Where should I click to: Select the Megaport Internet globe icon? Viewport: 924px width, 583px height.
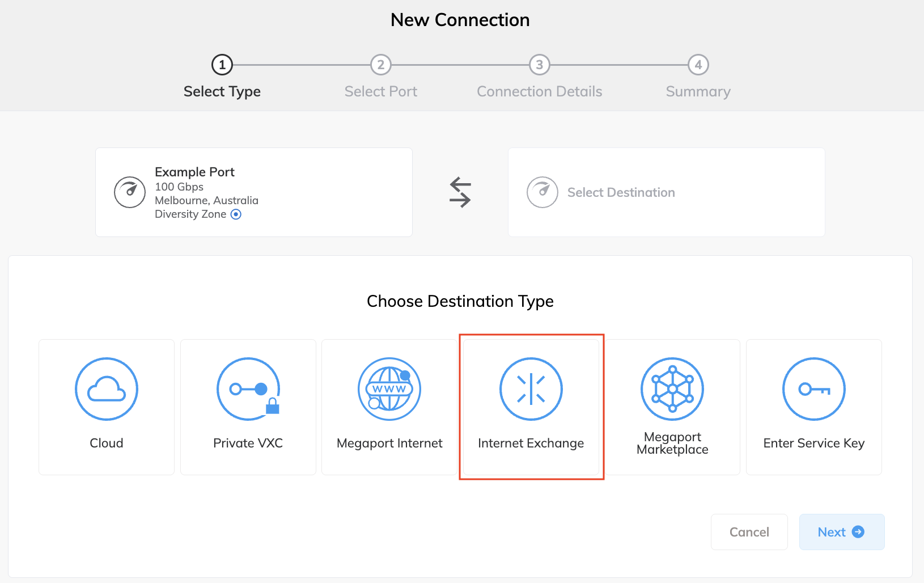(x=389, y=389)
